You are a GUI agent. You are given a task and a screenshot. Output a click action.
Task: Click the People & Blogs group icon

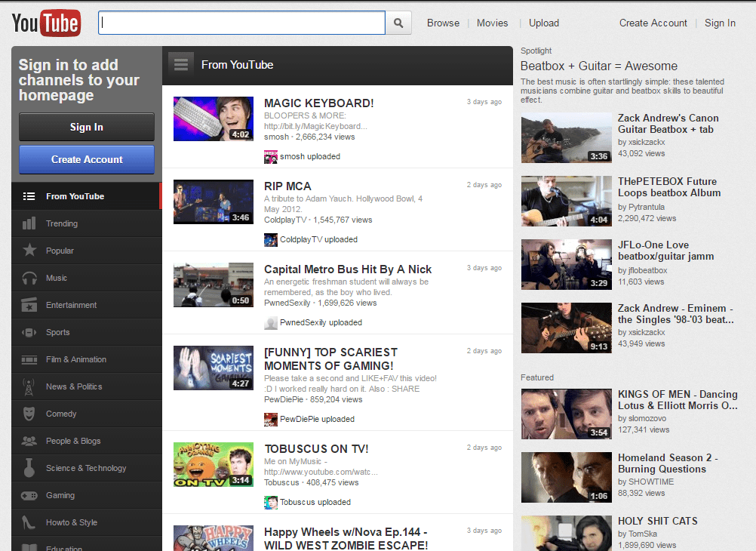pyautogui.click(x=29, y=441)
